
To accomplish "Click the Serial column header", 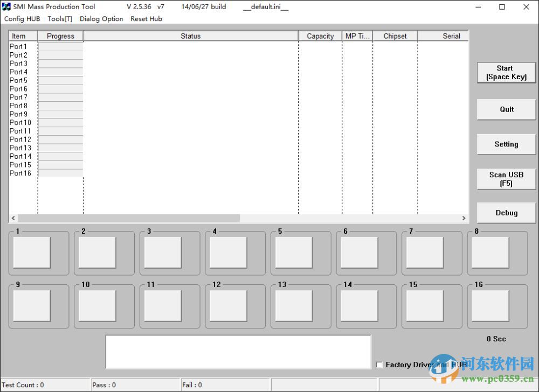I will click(443, 36).
